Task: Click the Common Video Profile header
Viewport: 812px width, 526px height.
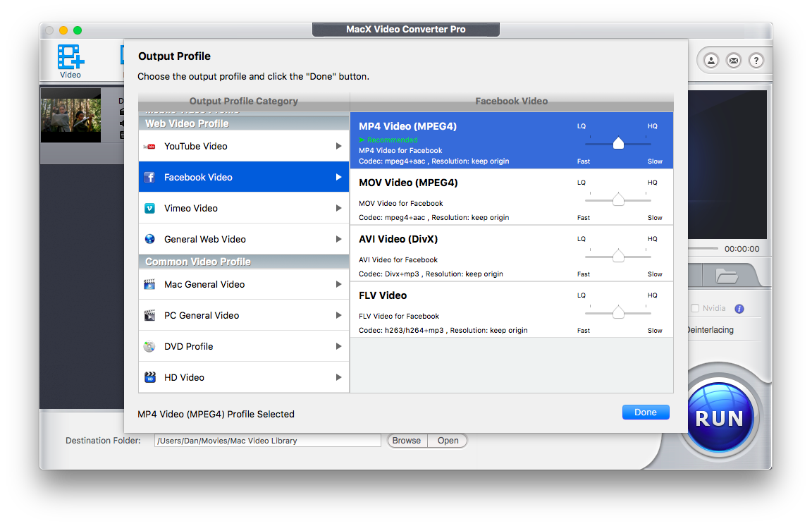Action: click(x=244, y=262)
